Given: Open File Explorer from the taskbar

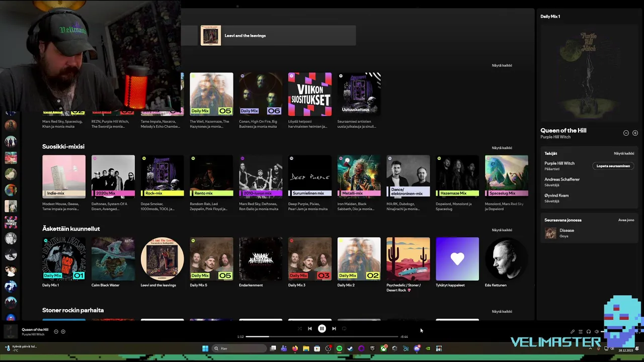Looking at the screenshot, I should [x=306, y=348].
